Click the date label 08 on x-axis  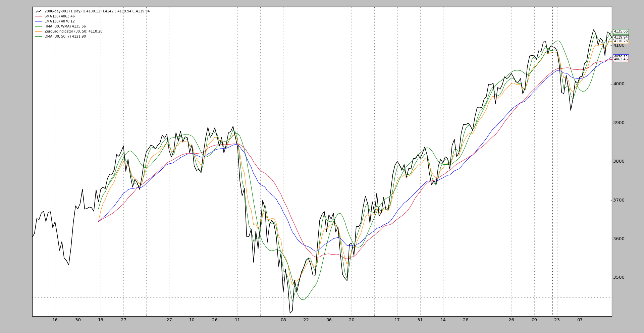click(x=283, y=320)
